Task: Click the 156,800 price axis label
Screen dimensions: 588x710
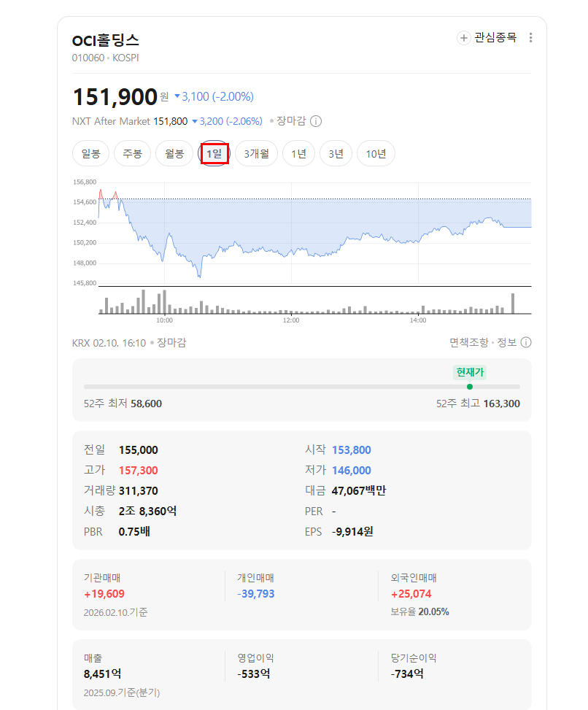Action: [85, 182]
